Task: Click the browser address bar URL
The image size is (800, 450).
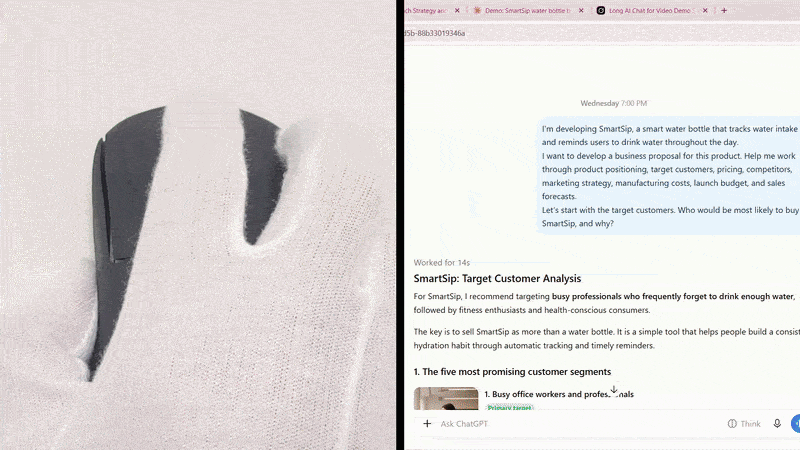Action: 435,33
